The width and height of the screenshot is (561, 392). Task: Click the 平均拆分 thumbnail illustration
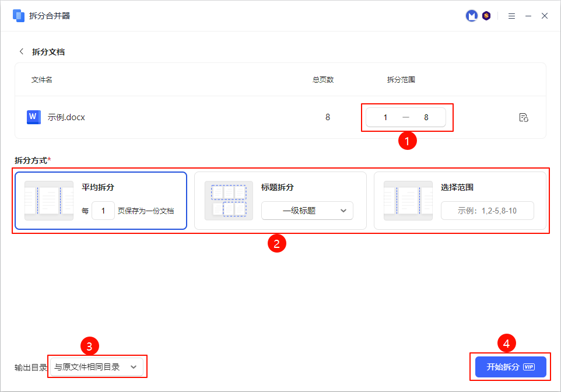point(49,201)
